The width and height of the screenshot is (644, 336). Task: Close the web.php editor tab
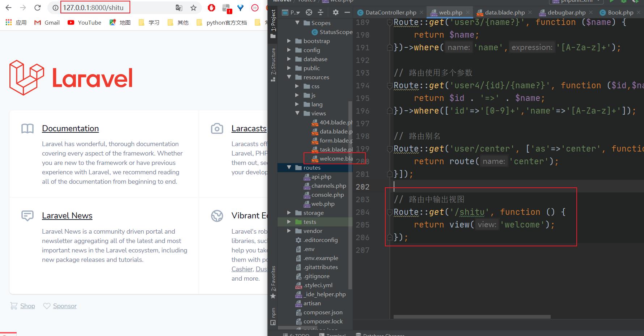tap(468, 12)
